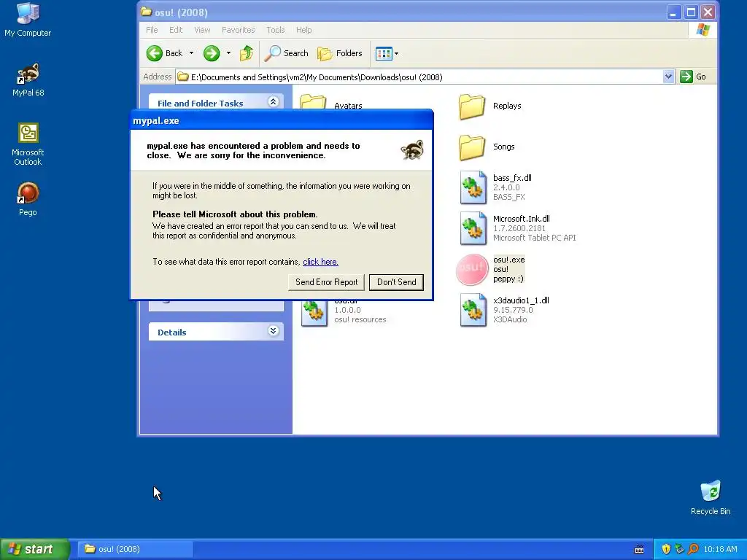Select the osu! resources dll icon
Screen dimensions: 747x560
click(x=314, y=313)
